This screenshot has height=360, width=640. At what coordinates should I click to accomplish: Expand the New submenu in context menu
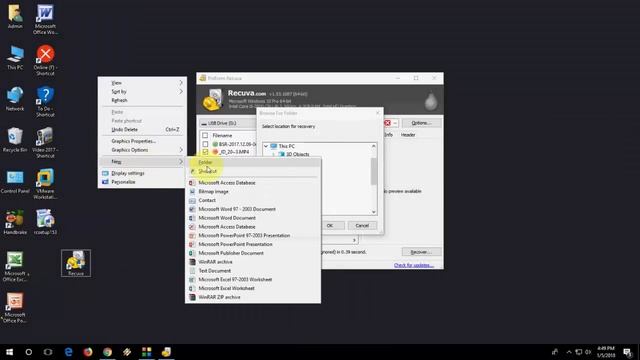click(142, 162)
